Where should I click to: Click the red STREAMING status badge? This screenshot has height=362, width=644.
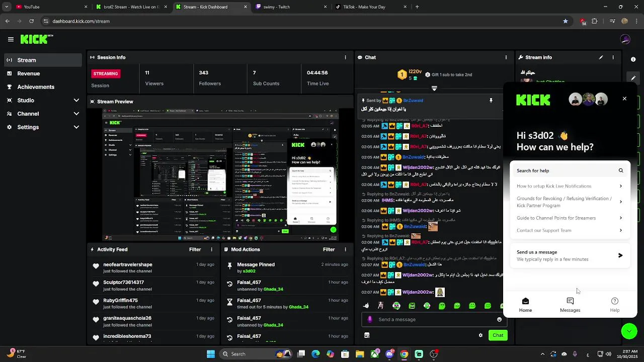pyautogui.click(x=106, y=73)
